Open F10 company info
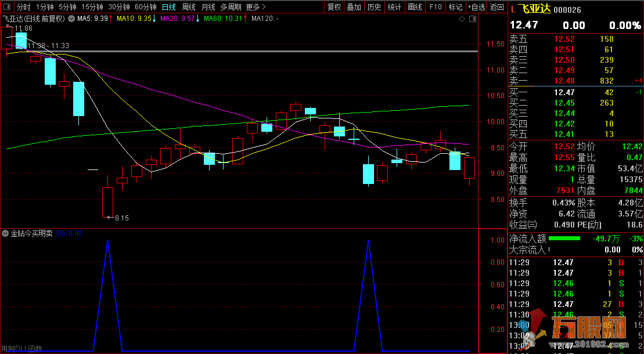This screenshot has height=354, width=644. click(x=436, y=7)
